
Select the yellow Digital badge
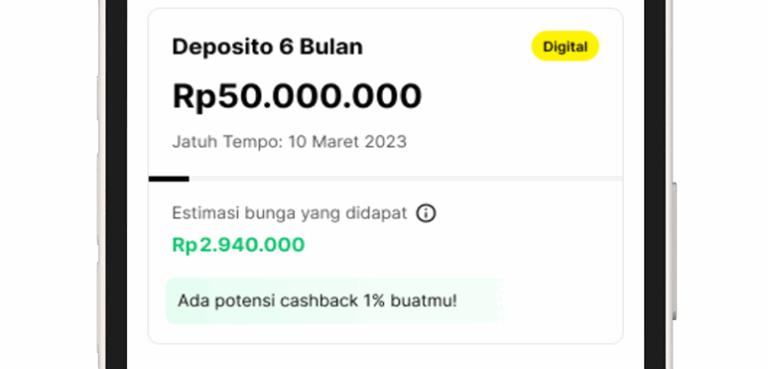[x=565, y=46]
